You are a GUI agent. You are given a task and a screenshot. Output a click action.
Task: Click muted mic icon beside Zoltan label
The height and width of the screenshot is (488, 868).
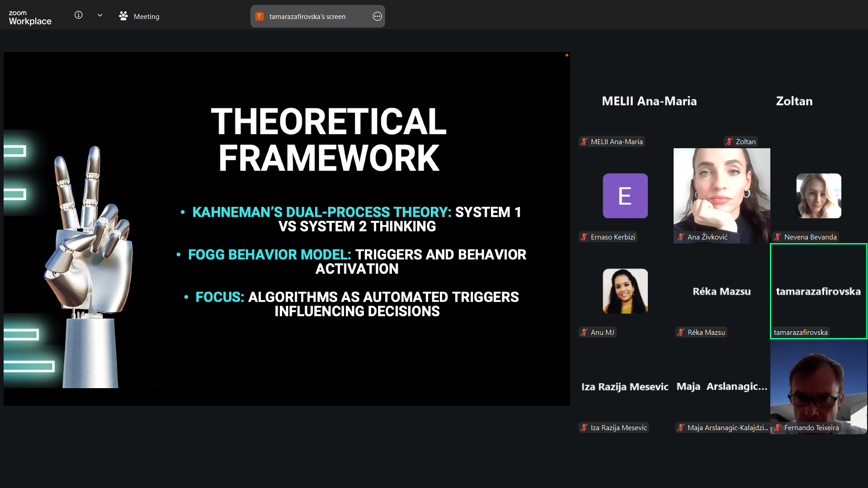point(729,142)
